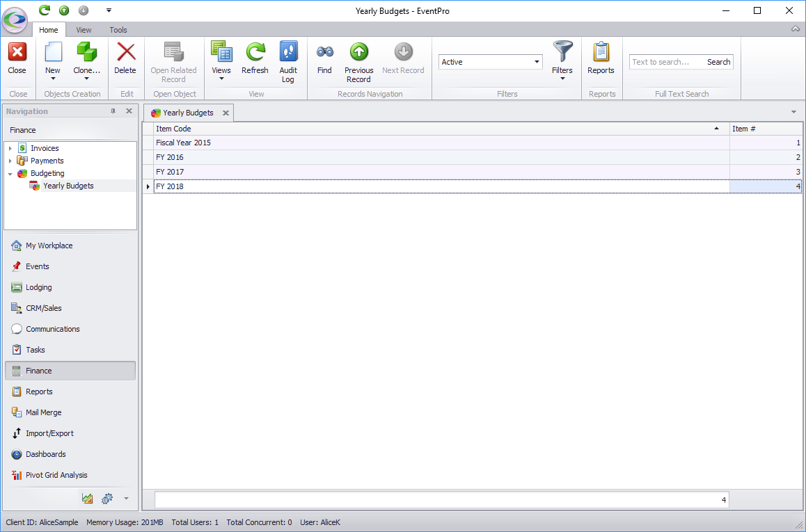Click in the Text to search field
The height and width of the screenshot is (532, 806).
pyautogui.click(x=666, y=62)
